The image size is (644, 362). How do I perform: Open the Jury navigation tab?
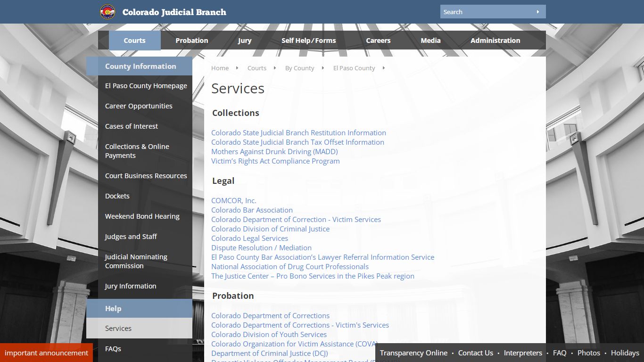click(245, 41)
